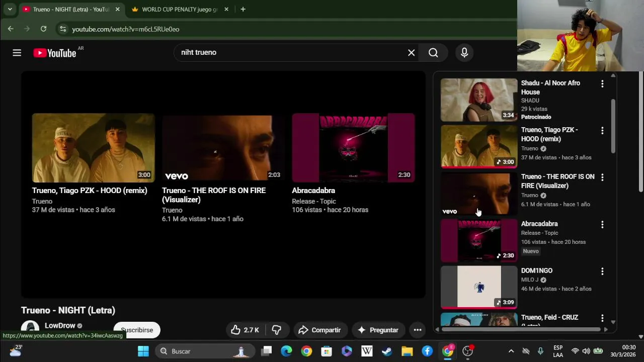The image size is (644, 362).
Task: Switch to the WORLD CUP PENALTY tab
Action: (174, 10)
